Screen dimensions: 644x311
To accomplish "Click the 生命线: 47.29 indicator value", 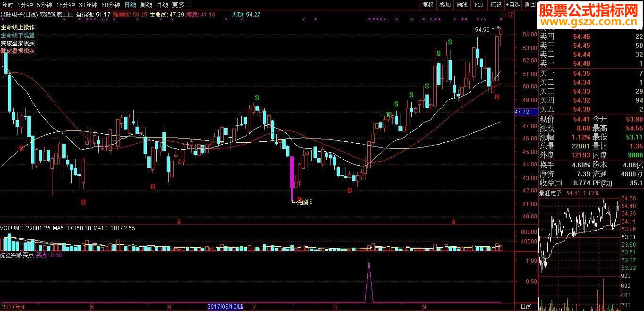I will click(167, 15).
